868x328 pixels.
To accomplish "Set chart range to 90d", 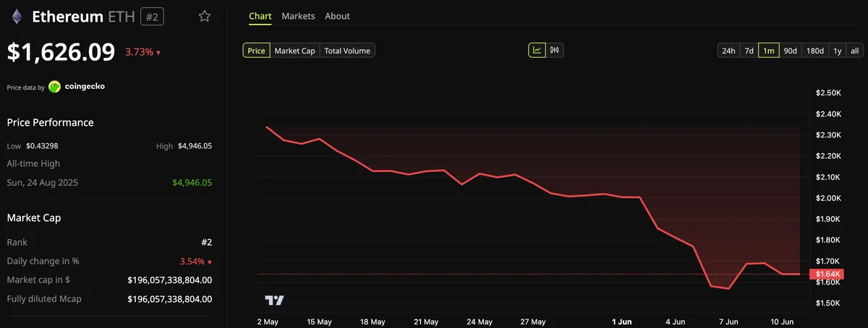I will pos(790,51).
